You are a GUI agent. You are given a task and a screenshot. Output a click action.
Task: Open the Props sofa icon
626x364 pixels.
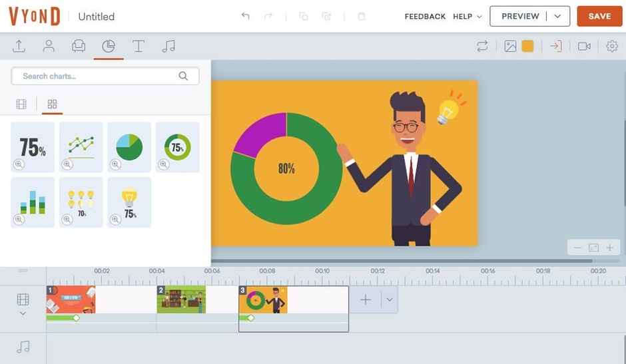point(79,46)
